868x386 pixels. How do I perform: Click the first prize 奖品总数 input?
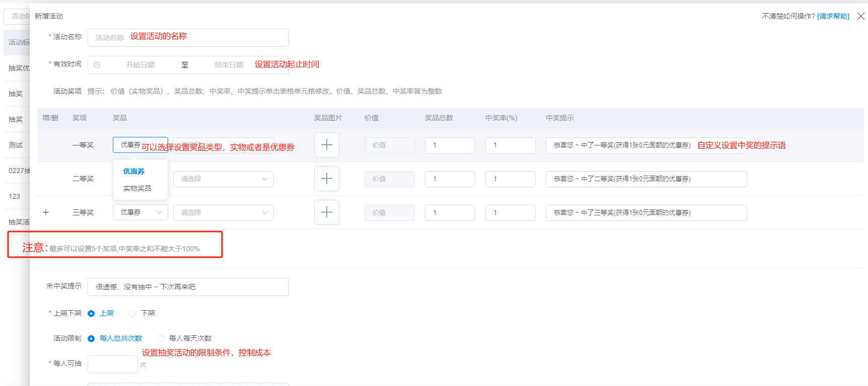coord(450,145)
